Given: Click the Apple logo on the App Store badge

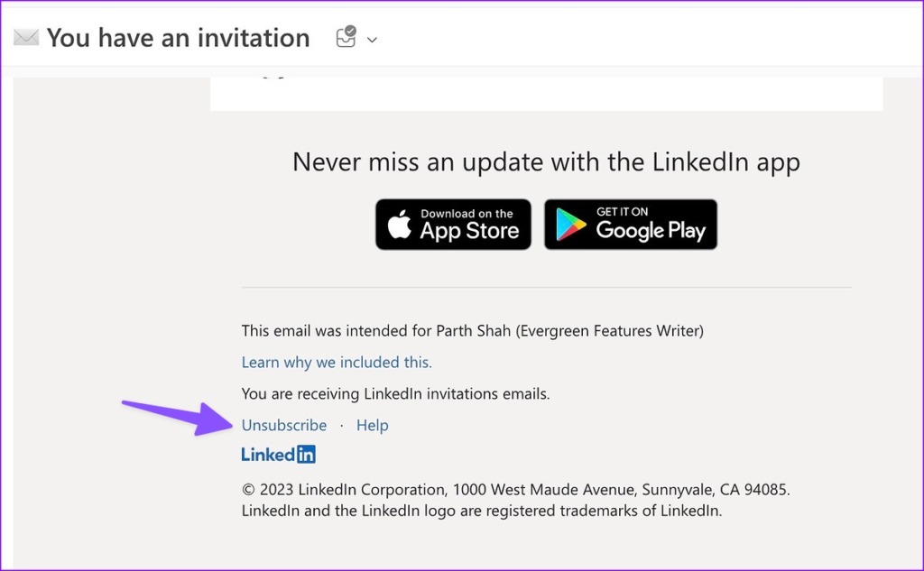Looking at the screenshot, I should 401,223.
